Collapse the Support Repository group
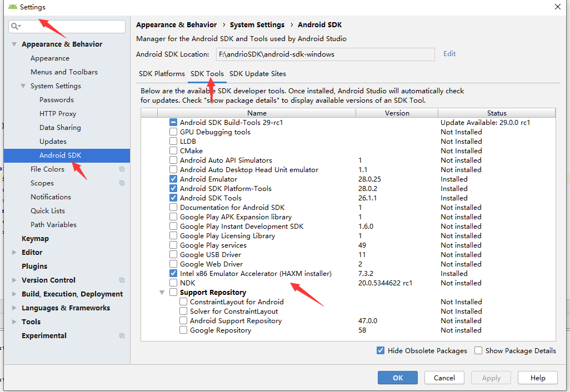 (x=162, y=293)
